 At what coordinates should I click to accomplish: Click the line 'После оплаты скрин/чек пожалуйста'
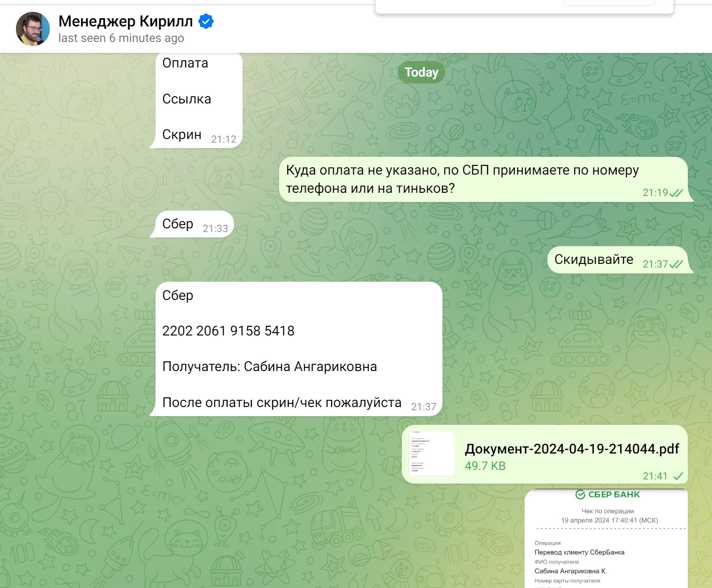[282, 402]
